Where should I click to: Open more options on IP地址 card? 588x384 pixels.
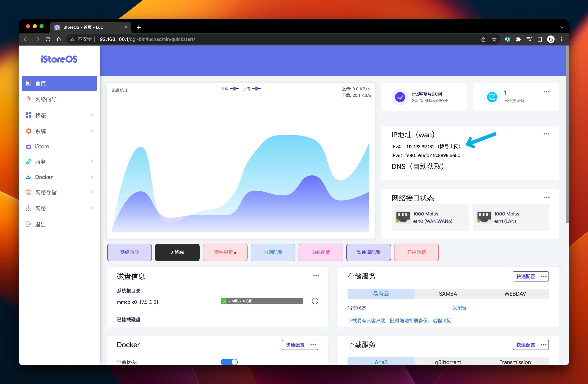click(546, 134)
